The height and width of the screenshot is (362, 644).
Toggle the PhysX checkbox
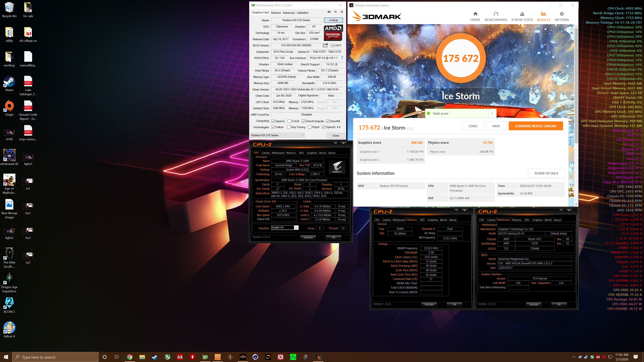[x=309, y=127]
